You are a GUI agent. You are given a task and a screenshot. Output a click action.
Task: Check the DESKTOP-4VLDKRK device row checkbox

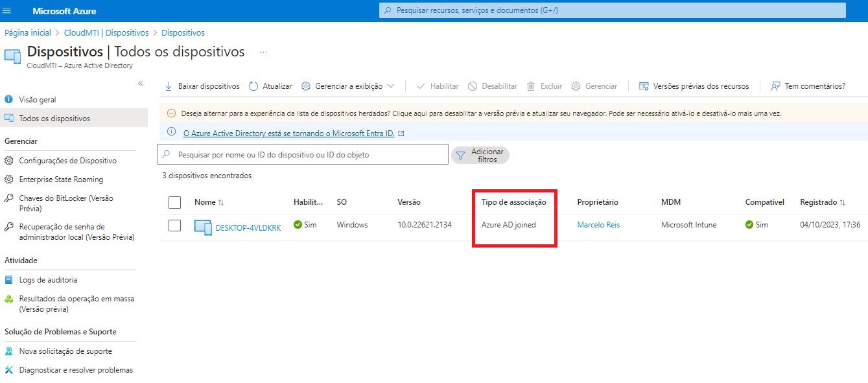[174, 225]
